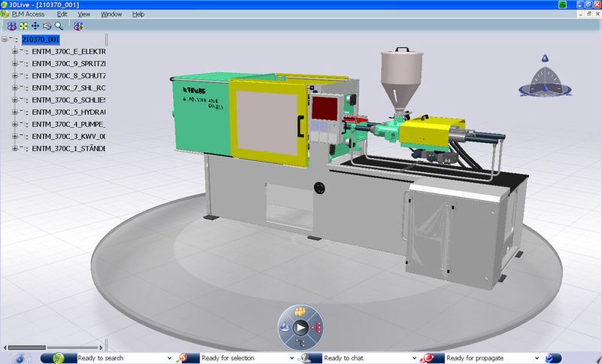602x364 pixels.
Task: Click the people icon atop the compass
Action: click(x=299, y=311)
